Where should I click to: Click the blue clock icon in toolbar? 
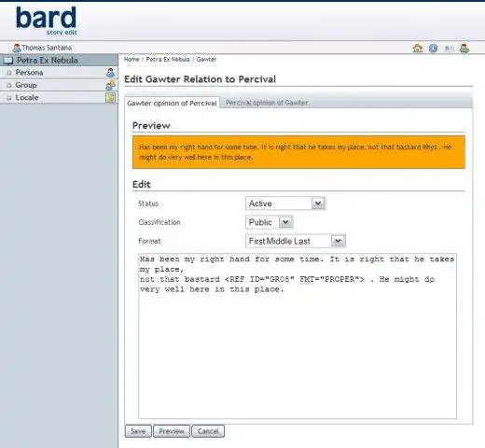pos(433,49)
